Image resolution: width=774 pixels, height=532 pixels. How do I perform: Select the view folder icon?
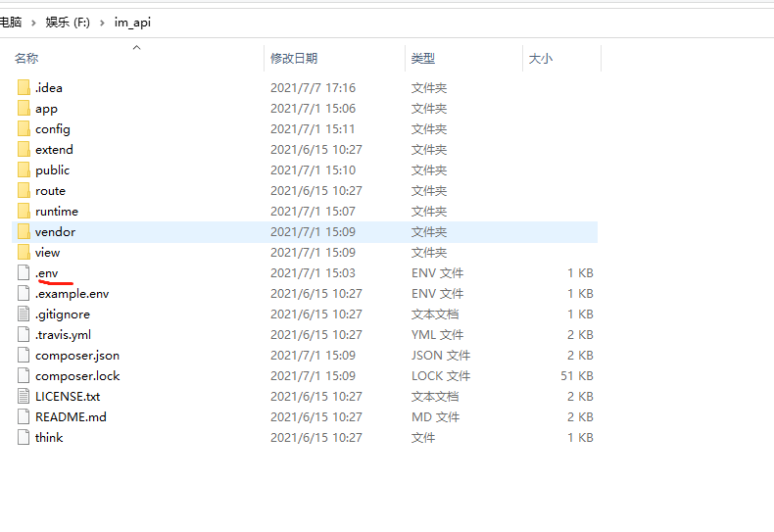(24, 253)
